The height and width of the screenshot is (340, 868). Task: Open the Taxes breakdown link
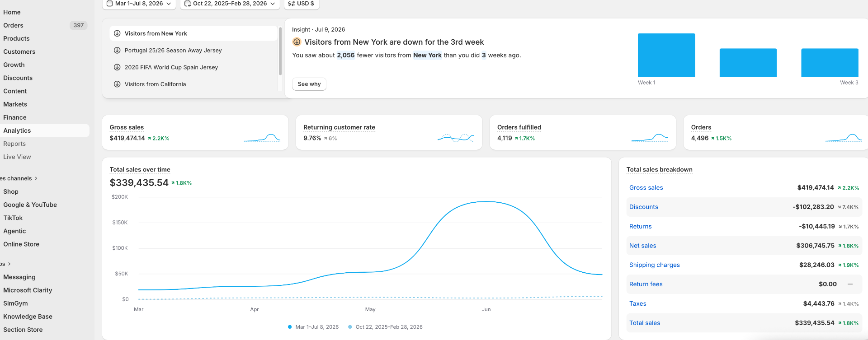pyautogui.click(x=638, y=303)
